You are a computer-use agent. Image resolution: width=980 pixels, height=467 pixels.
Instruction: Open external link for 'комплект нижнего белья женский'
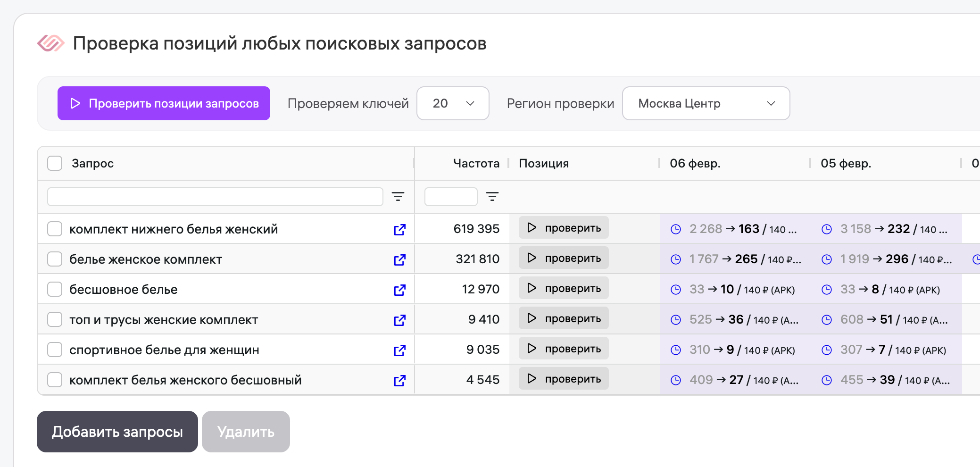click(x=399, y=229)
